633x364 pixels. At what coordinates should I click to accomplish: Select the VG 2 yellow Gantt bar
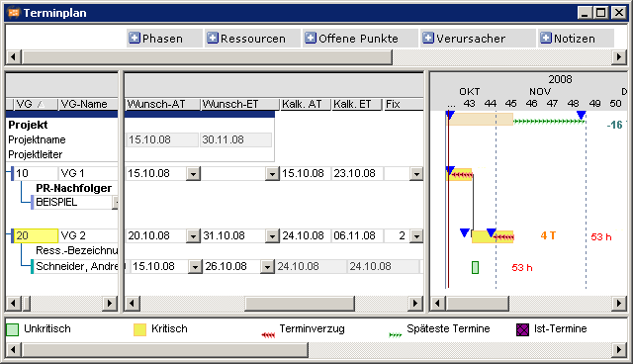493,236
